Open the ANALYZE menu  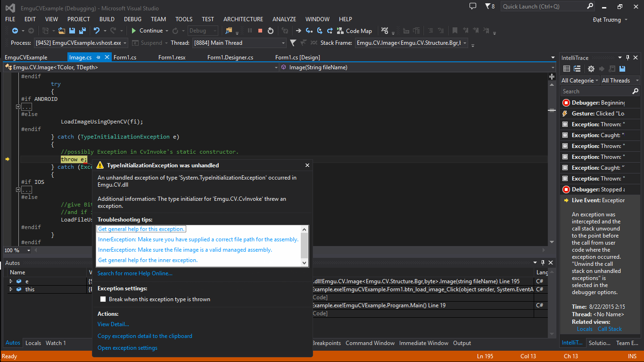click(x=284, y=19)
